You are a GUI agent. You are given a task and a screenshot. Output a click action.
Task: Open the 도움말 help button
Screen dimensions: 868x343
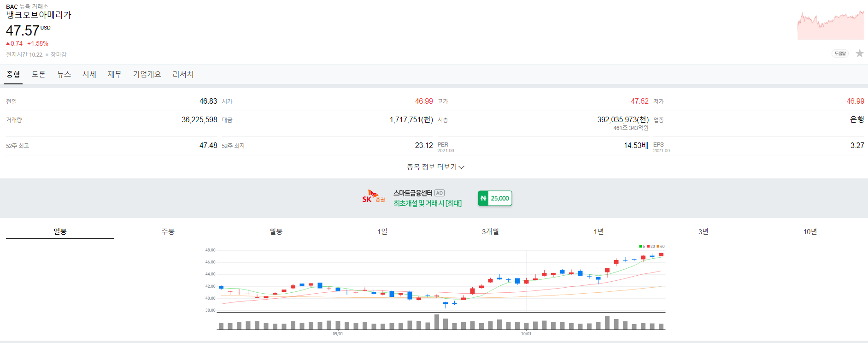(840, 53)
